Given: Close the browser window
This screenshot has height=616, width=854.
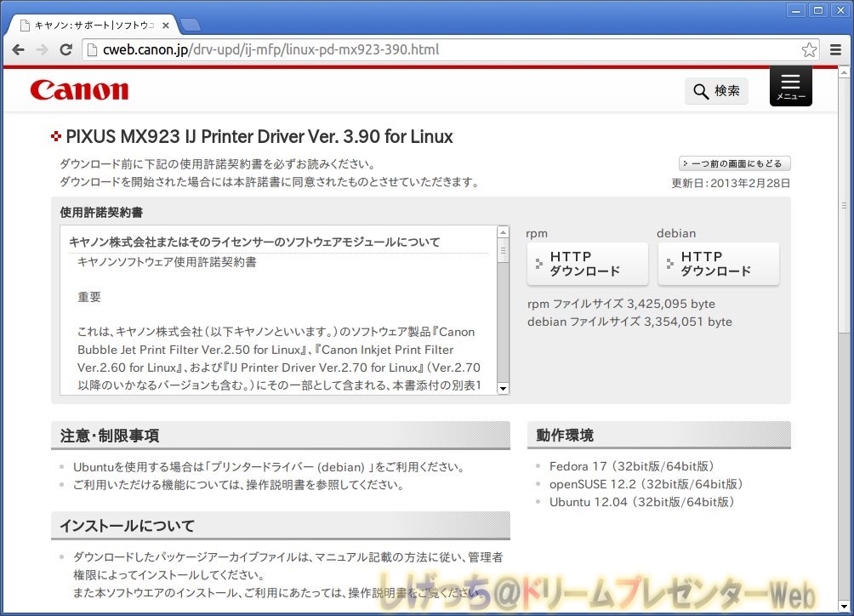Looking at the screenshot, I should pyautogui.click(x=840, y=10).
